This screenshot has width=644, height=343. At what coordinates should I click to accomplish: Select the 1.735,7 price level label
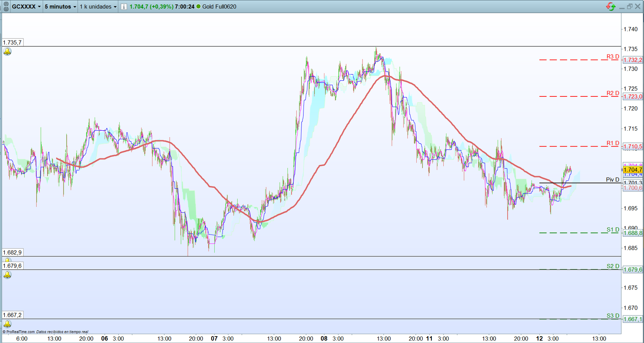tap(12, 43)
